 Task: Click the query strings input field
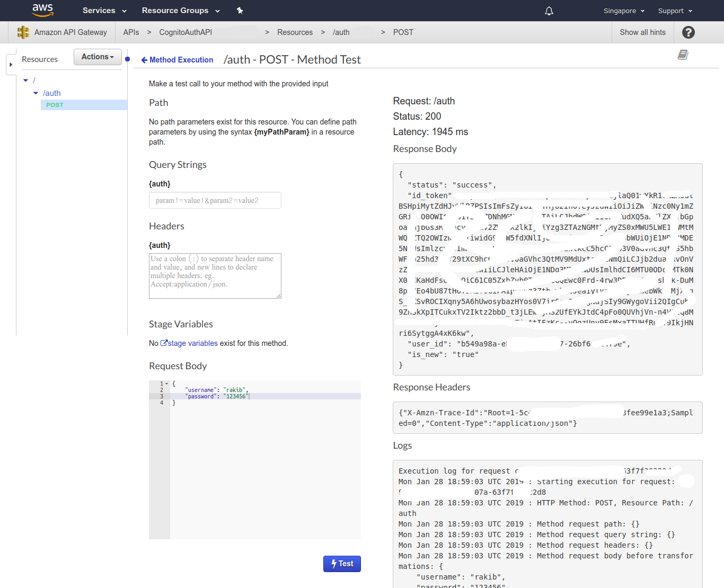pyautogui.click(x=215, y=200)
